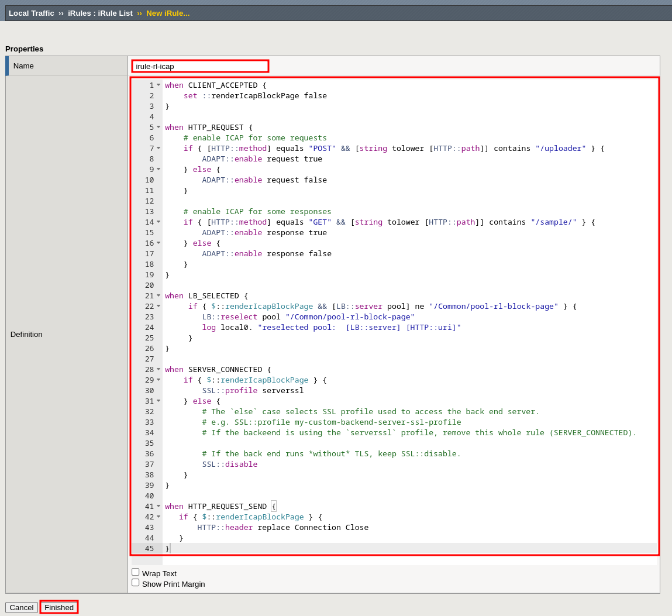Collapse the SERVER_CONNECTED block at line 28
Image resolution: width=672 pixels, height=616 pixels.
(x=158, y=369)
